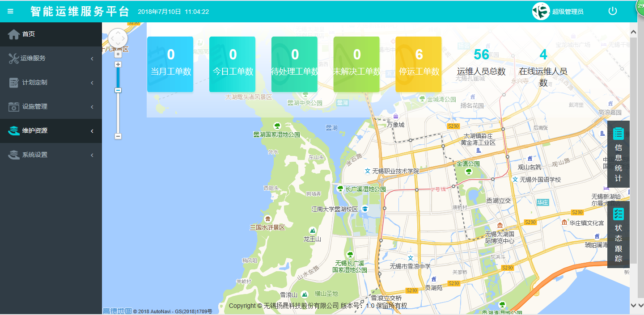Expand 维护资源 submenu chevron

click(92, 131)
